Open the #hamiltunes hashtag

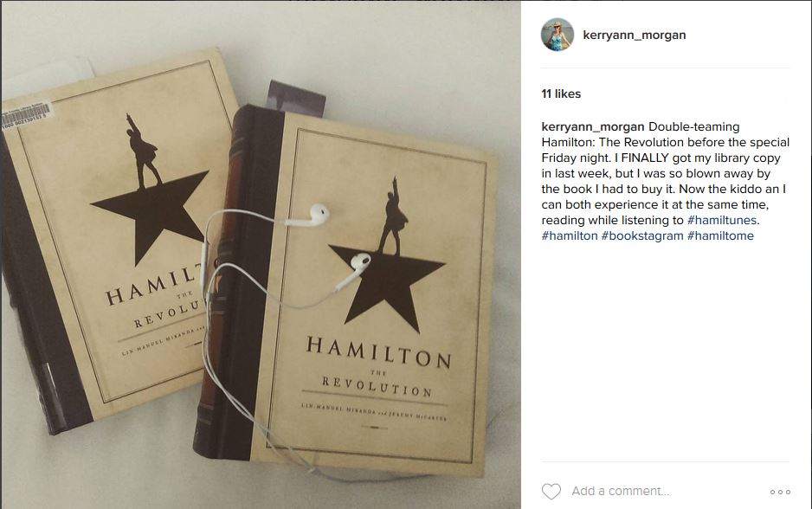[722, 220]
